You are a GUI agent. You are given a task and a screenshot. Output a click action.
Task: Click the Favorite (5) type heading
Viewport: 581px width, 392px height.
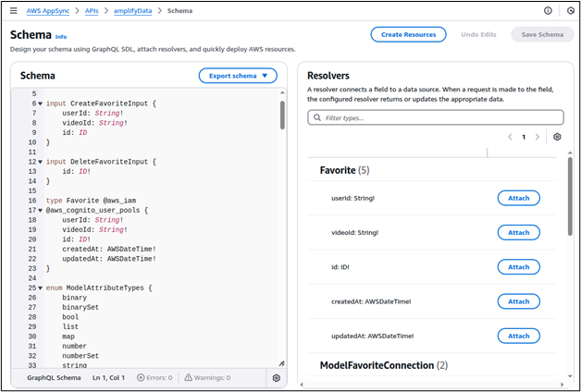(x=344, y=170)
